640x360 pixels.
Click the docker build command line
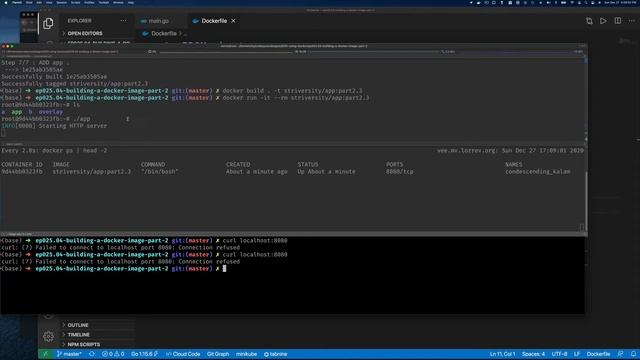point(292,91)
